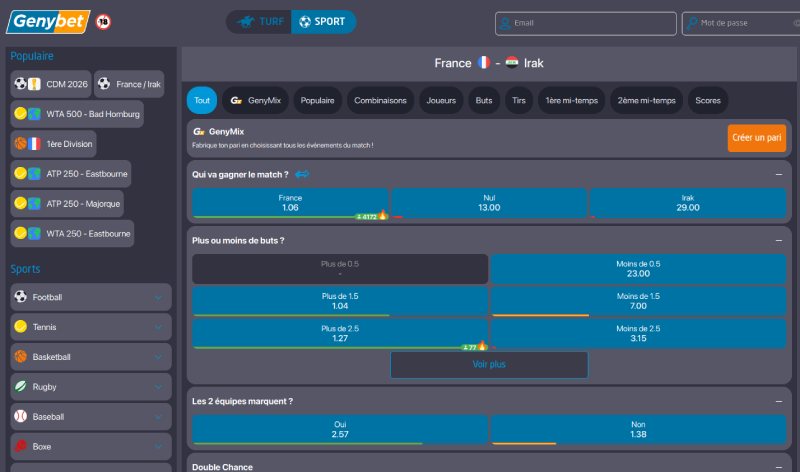Screen dimensions: 800x472
Task: Expand Rugby chevron
Action: 159,387
